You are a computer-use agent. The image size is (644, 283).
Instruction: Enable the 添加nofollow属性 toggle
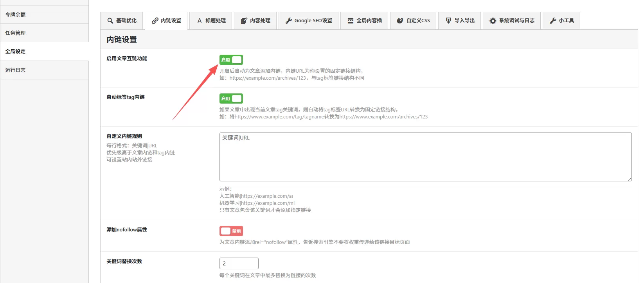point(231,231)
